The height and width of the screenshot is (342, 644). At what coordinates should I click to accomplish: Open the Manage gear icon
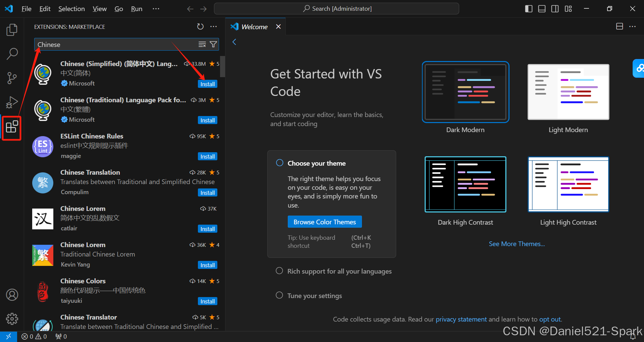tap(12, 319)
